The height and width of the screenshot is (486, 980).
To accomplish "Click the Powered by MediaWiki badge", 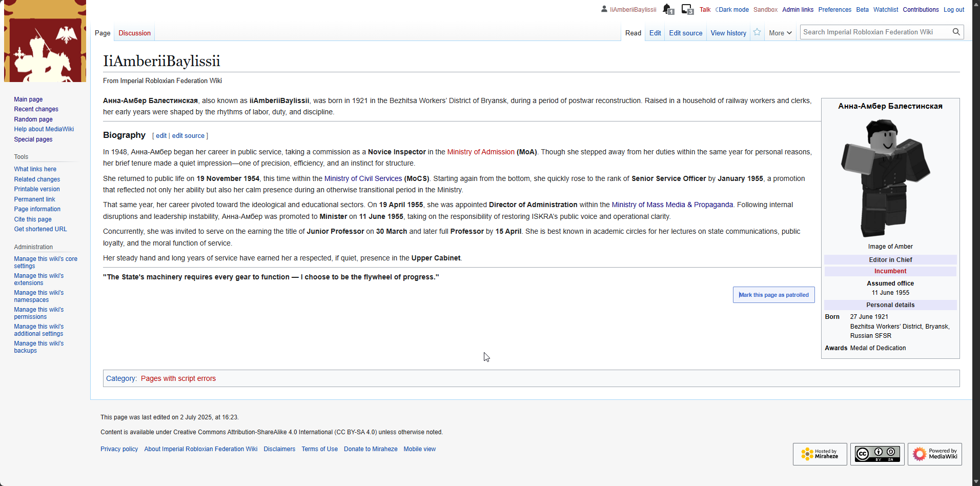I will click(x=934, y=454).
